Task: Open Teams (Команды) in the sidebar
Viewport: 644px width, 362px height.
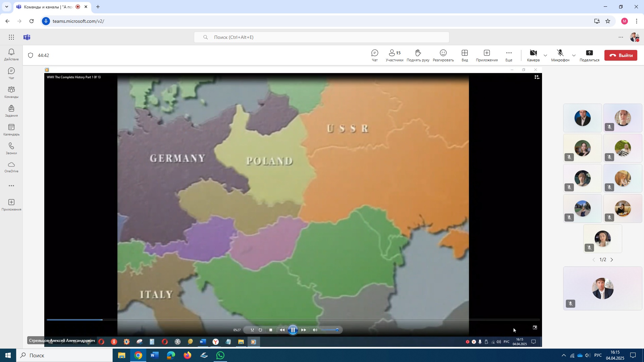Action: [11, 92]
